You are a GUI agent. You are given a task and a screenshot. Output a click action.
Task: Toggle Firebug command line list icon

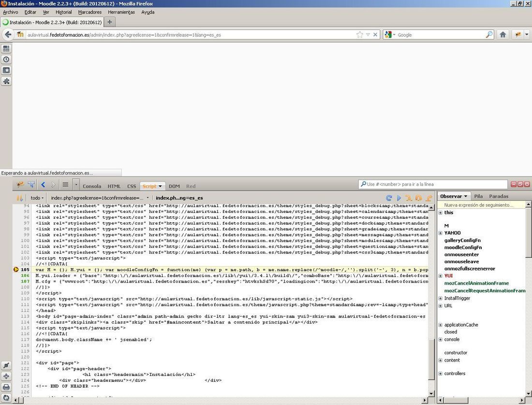tap(65, 185)
